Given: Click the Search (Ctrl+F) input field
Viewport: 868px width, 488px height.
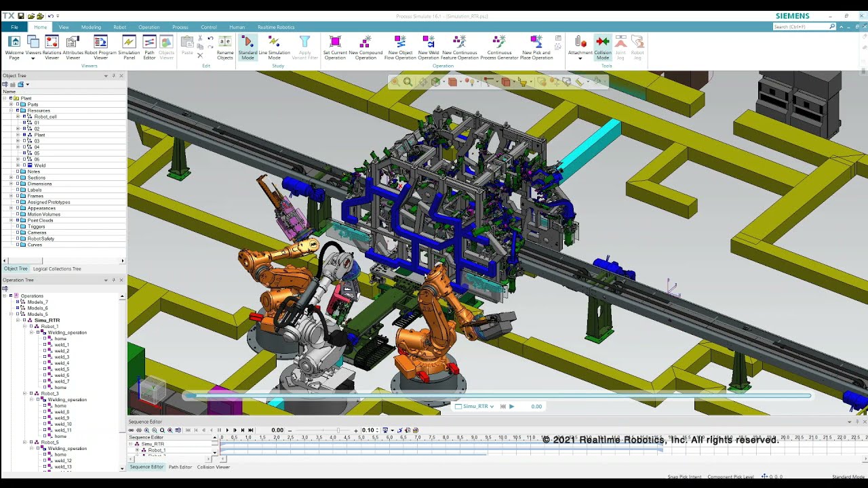Looking at the screenshot, I should 801,26.
